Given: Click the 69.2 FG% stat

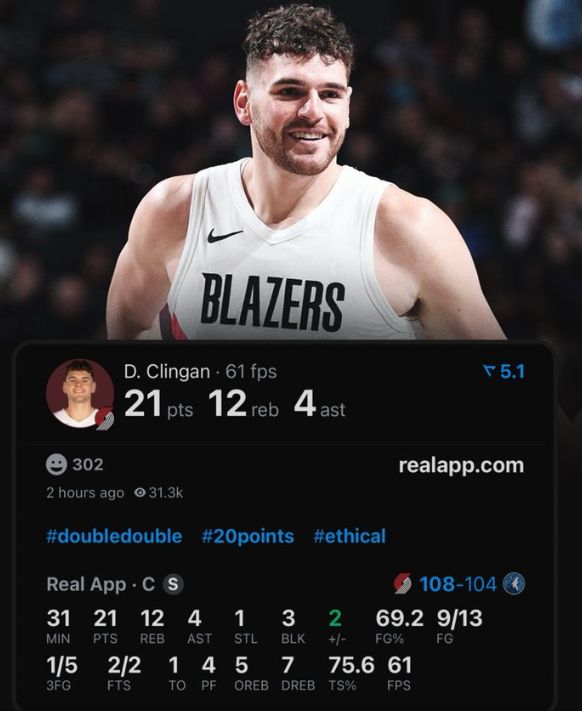Looking at the screenshot, I should coord(399,627).
